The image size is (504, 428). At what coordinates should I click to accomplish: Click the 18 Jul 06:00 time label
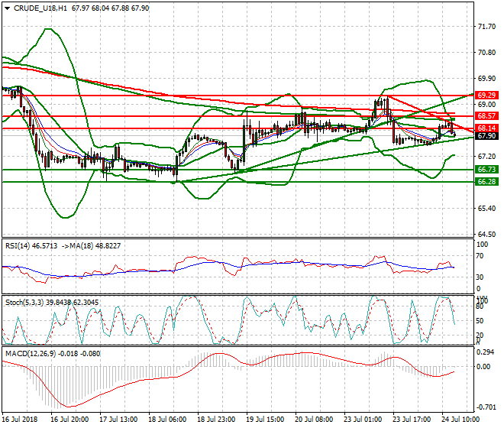pyautogui.click(x=167, y=420)
